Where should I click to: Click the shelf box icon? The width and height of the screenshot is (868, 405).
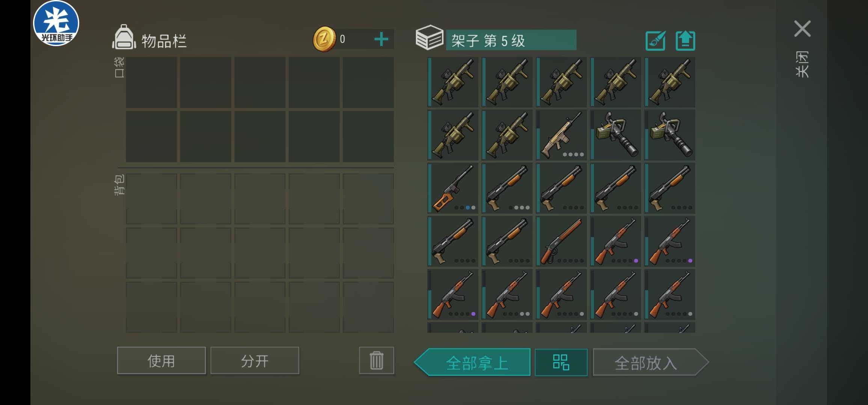(x=429, y=37)
